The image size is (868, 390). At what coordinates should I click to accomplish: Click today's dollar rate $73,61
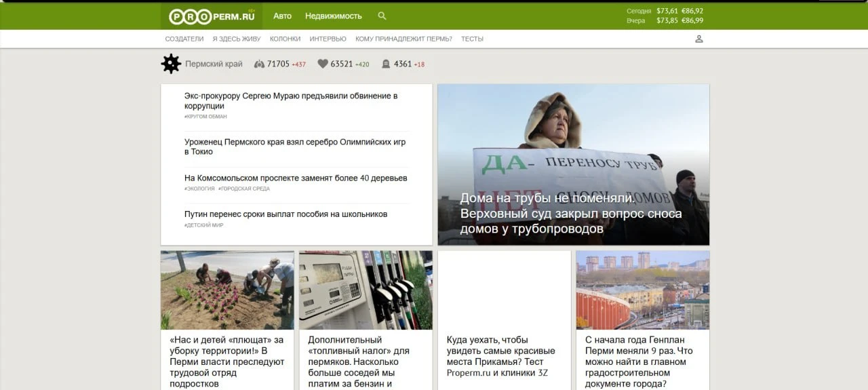click(667, 11)
